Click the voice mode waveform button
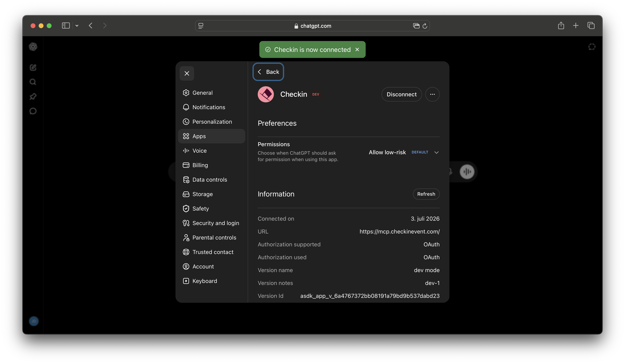625x364 pixels. [x=467, y=172]
